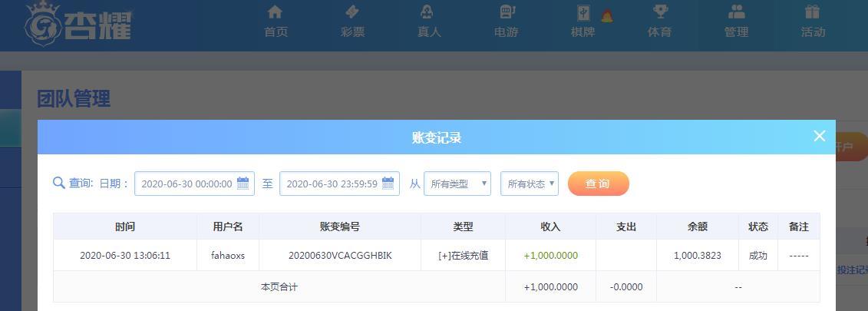Click the 真人 live dealer icon
The height and width of the screenshot is (311, 868).
[428, 12]
